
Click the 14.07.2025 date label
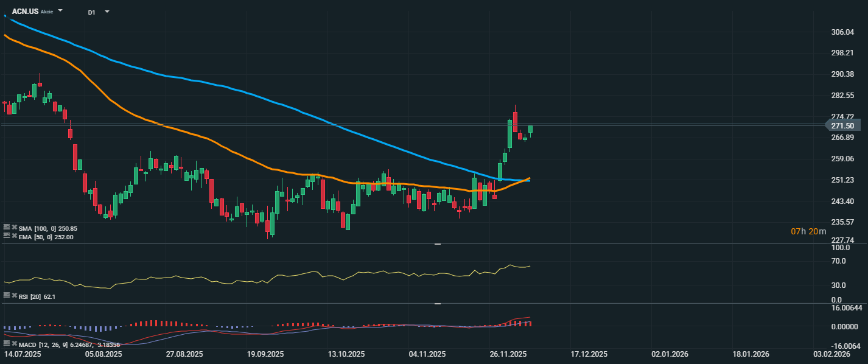23,354
